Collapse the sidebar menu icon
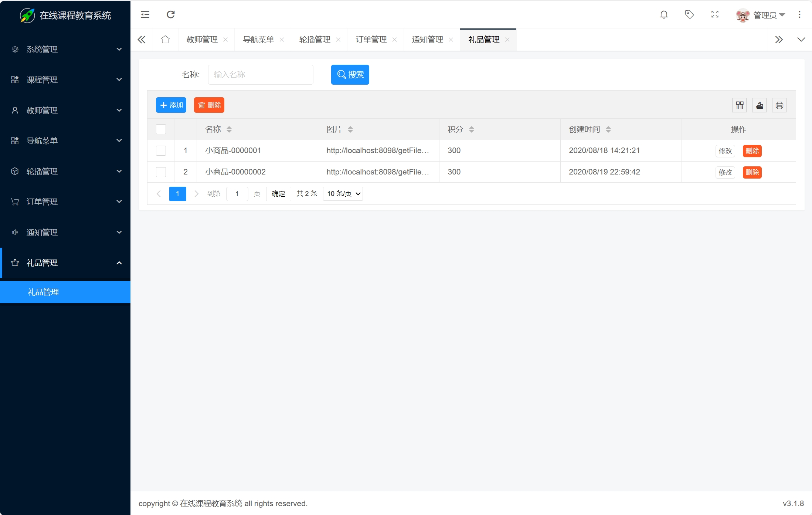 [x=145, y=15]
